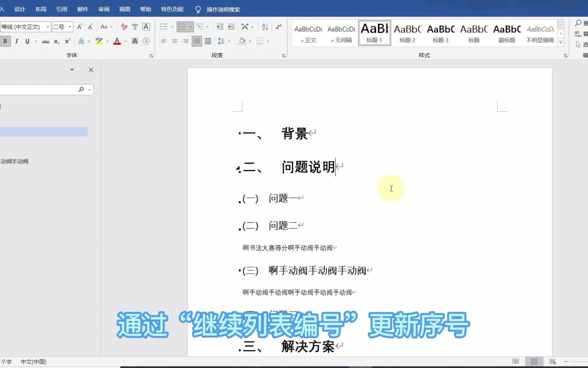Apply bullet list
Viewport: 588px width, 368px height.
164,27
